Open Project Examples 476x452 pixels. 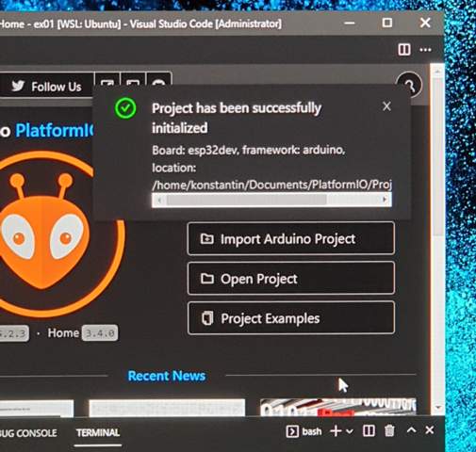[291, 318]
